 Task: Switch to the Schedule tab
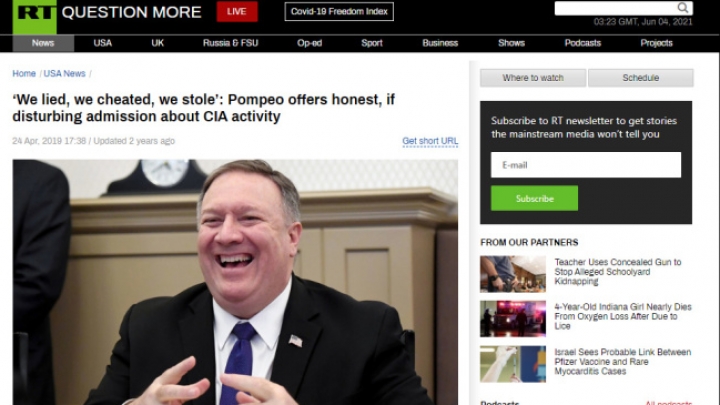(x=641, y=78)
